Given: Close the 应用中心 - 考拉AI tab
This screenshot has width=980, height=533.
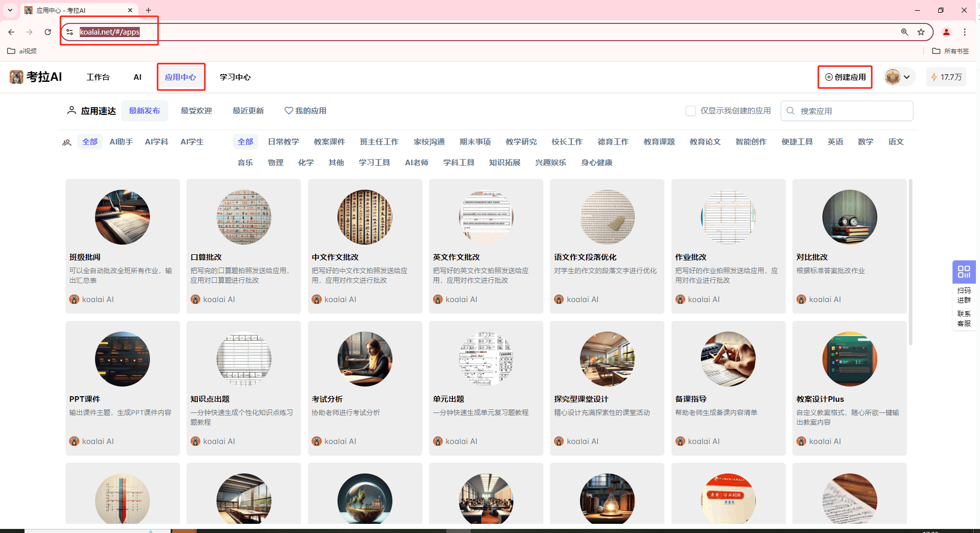Looking at the screenshot, I should (x=130, y=10).
